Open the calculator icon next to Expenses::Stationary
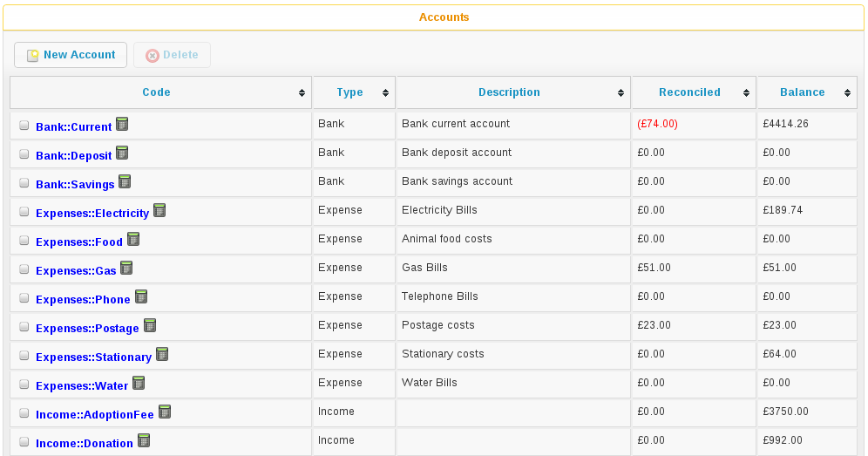Image resolution: width=868 pixels, height=456 pixels. coord(162,355)
